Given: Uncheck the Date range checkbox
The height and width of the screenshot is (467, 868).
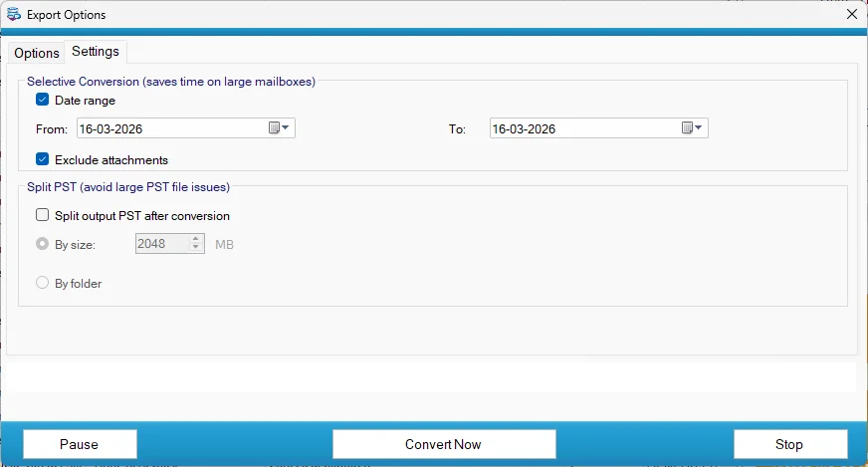Looking at the screenshot, I should 43,100.
